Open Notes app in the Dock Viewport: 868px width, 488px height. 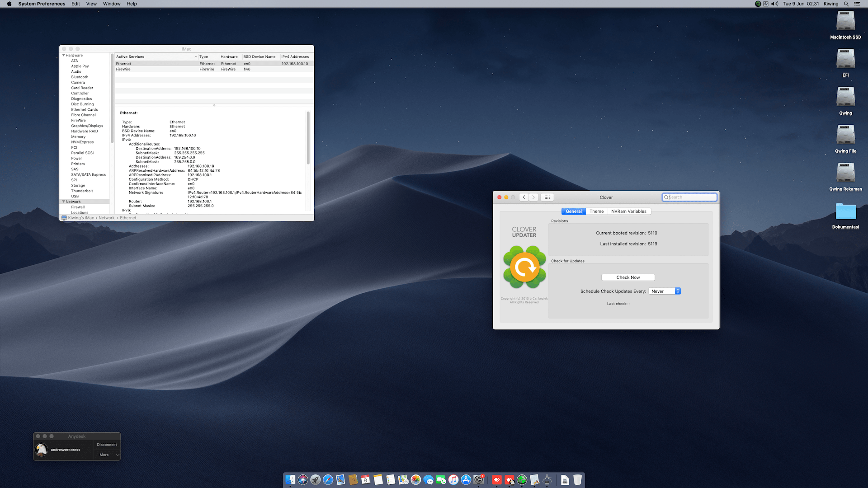[378, 480]
